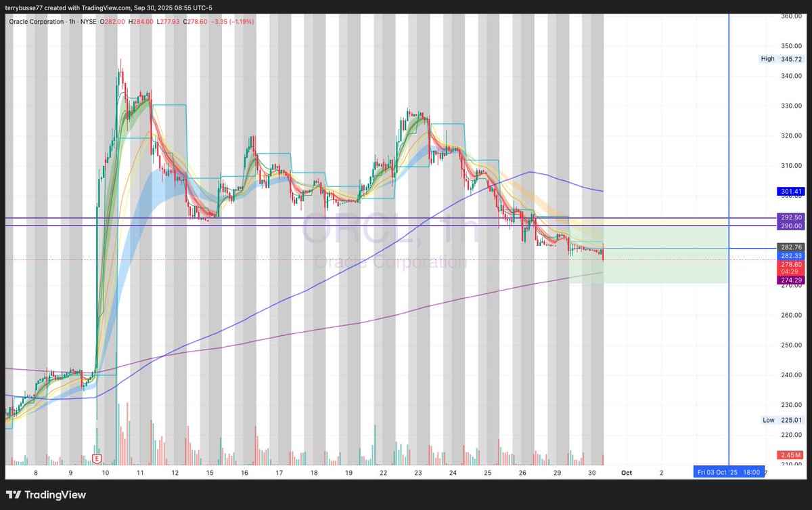Click the blue 301.41 price label

tap(790, 192)
